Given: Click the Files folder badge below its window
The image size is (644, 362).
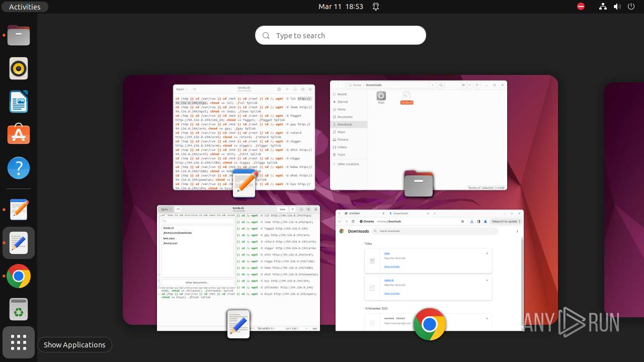Looking at the screenshot, I should 419,184.
